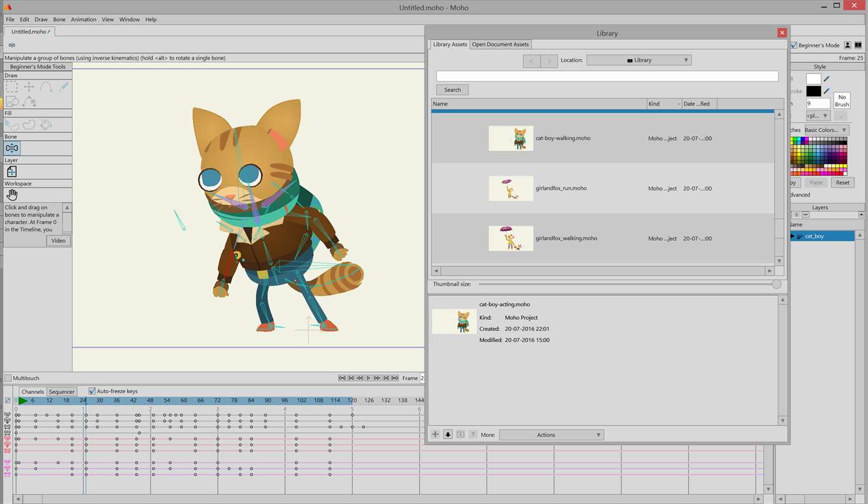Screen dimensions: 868x504
Task: Enable the Multitouch checkbox
Action: tap(8, 378)
